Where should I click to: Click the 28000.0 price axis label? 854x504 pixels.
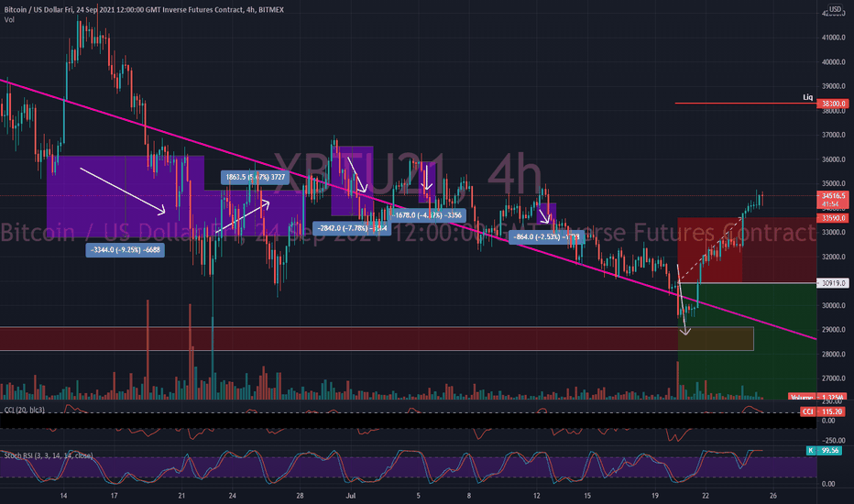[x=833, y=354]
